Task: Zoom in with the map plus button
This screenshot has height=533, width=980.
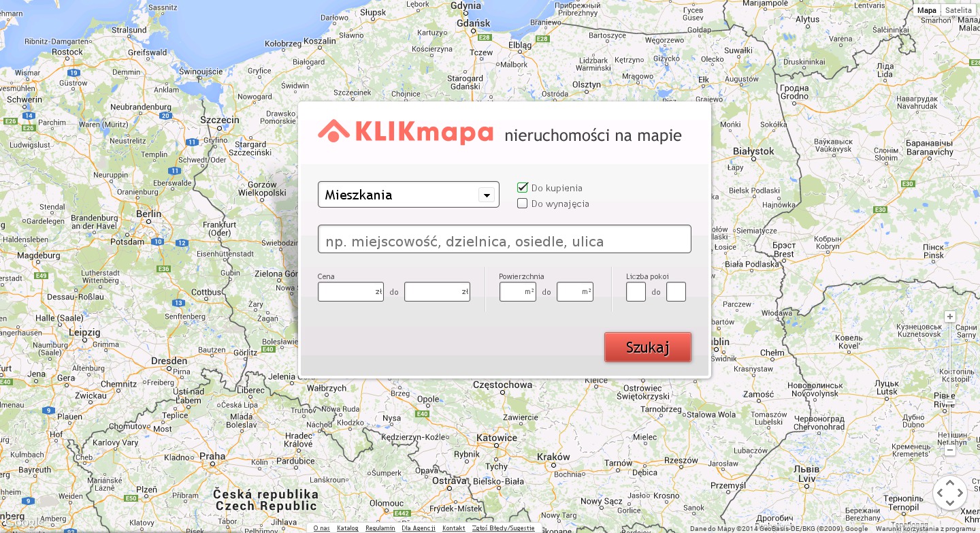Action: (950, 317)
